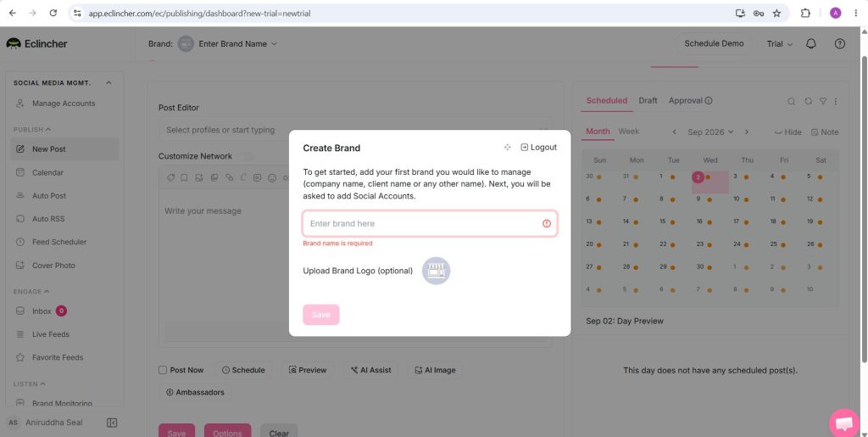868x437 pixels.
Task: Toggle the Customize Network switch
Action: 248,156
